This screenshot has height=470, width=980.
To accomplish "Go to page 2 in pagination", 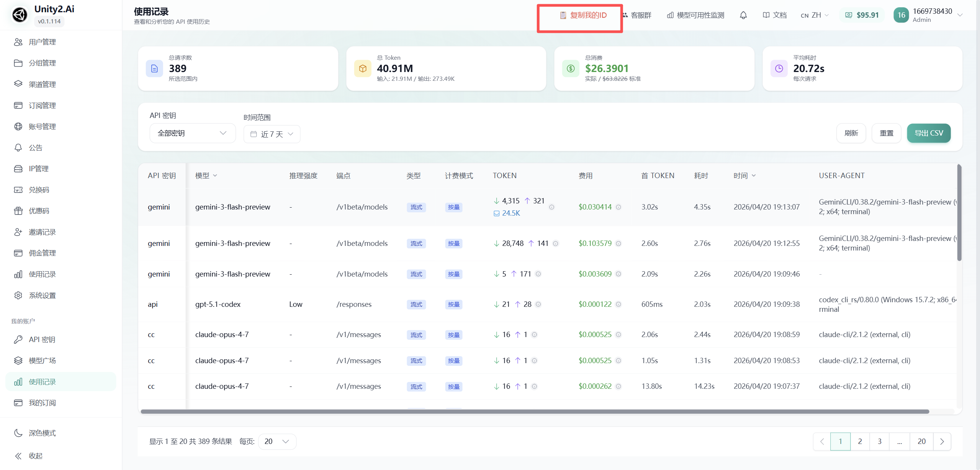I will coord(860,442).
